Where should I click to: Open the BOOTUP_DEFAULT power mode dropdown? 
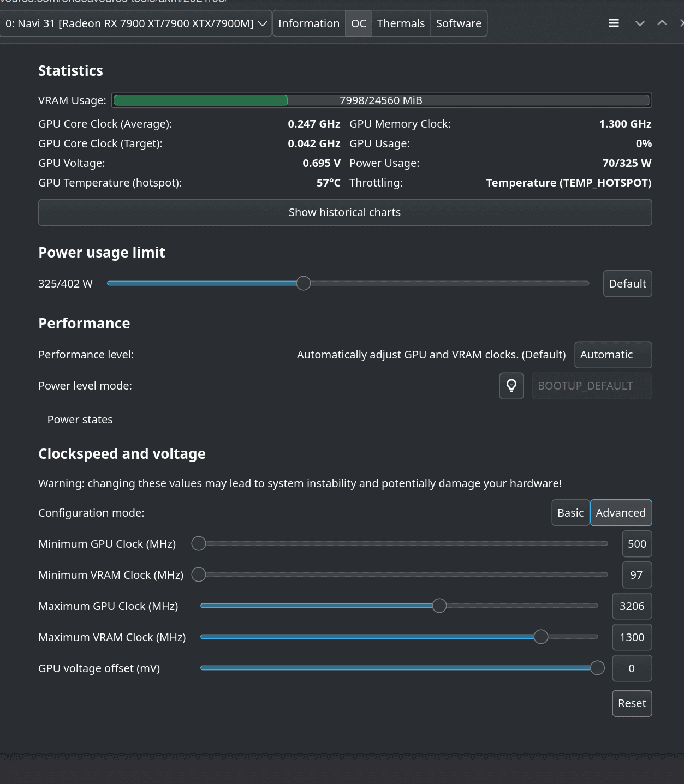(592, 386)
